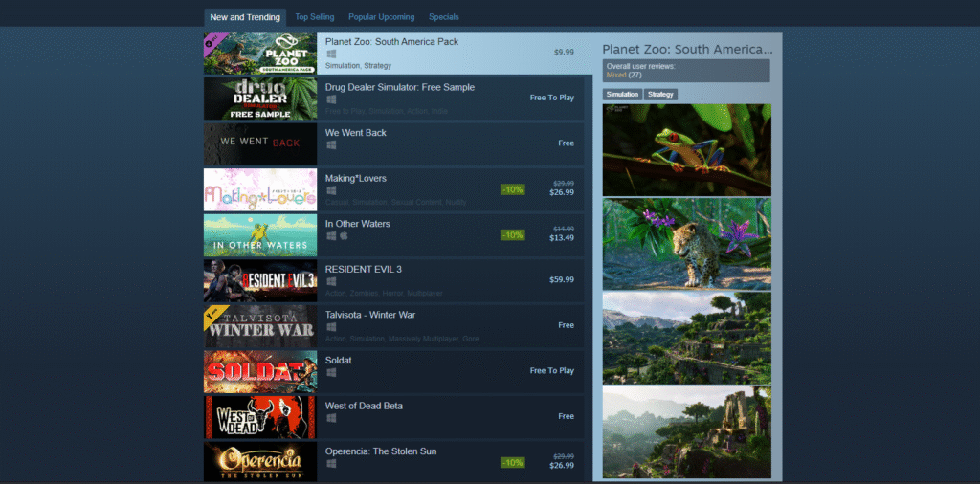Click the We Went Back capsule image
This screenshot has width=980, height=484.
click(x=260, y=144)
